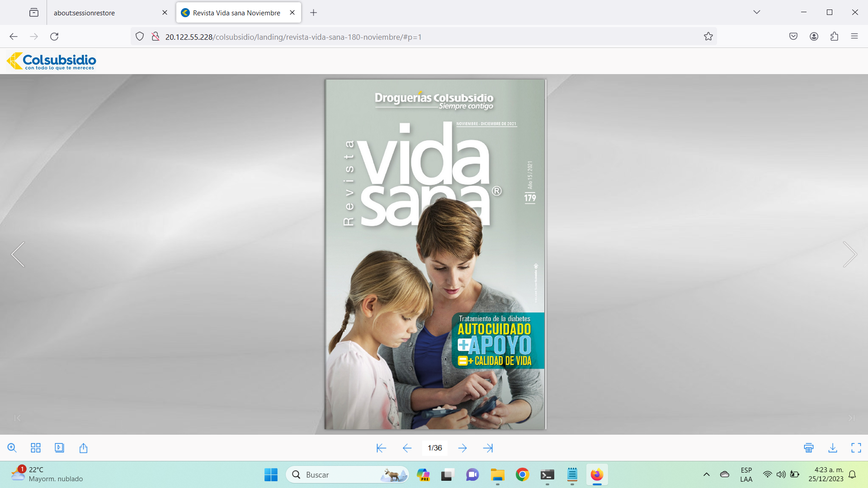The image size is (868, 488).
Task: Go to next page using toolbar arrow
Action: tap(462, 448)
